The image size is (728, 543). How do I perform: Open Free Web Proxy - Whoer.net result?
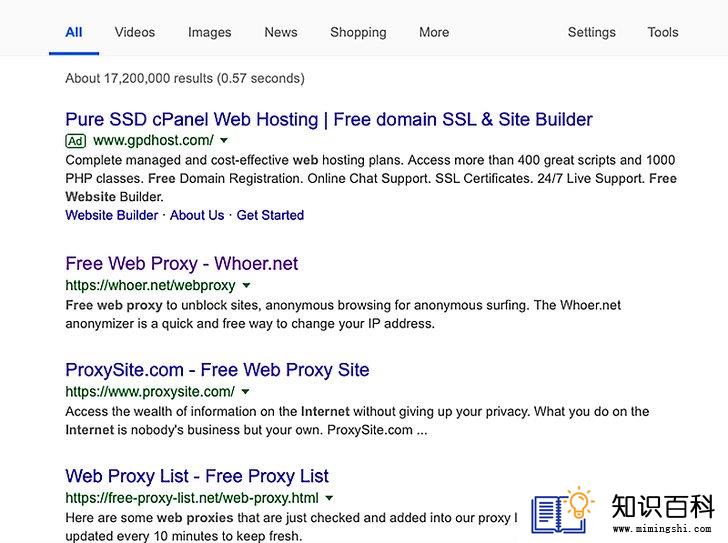point(182,264)
